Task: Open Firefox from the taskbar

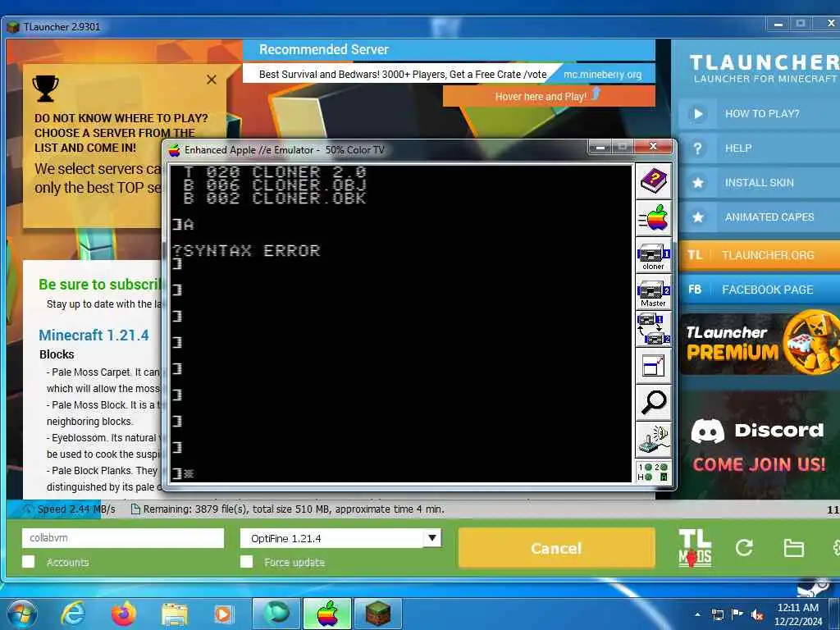Action: tap(123, 614)
